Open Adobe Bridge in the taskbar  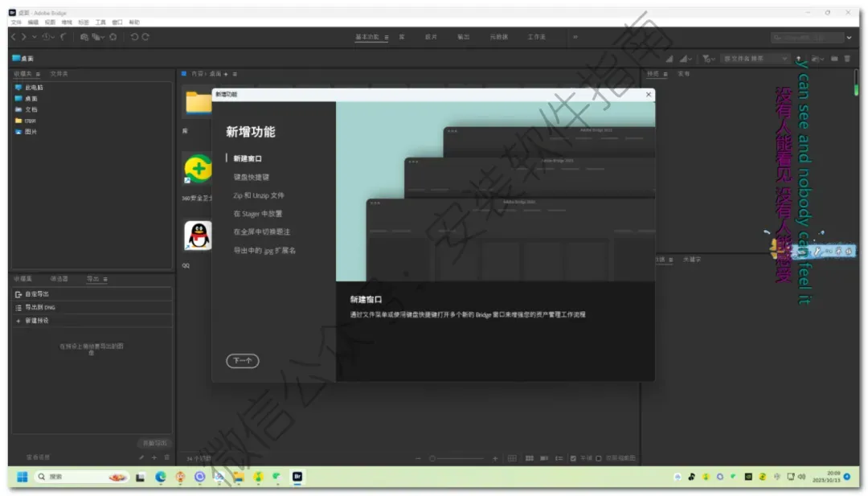click(x=297, y=477)
